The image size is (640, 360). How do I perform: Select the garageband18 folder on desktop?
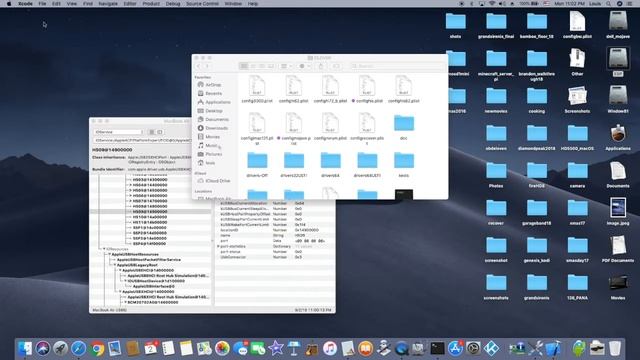pyautogui.click(x=536, y=211)
